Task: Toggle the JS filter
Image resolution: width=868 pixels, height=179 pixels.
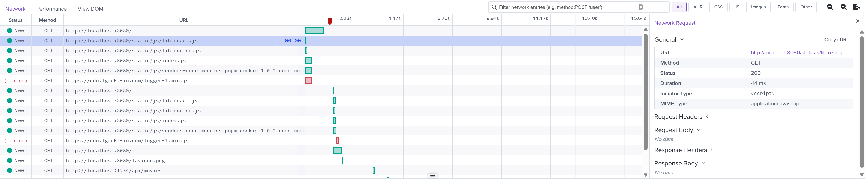Action: coord(737,7)
